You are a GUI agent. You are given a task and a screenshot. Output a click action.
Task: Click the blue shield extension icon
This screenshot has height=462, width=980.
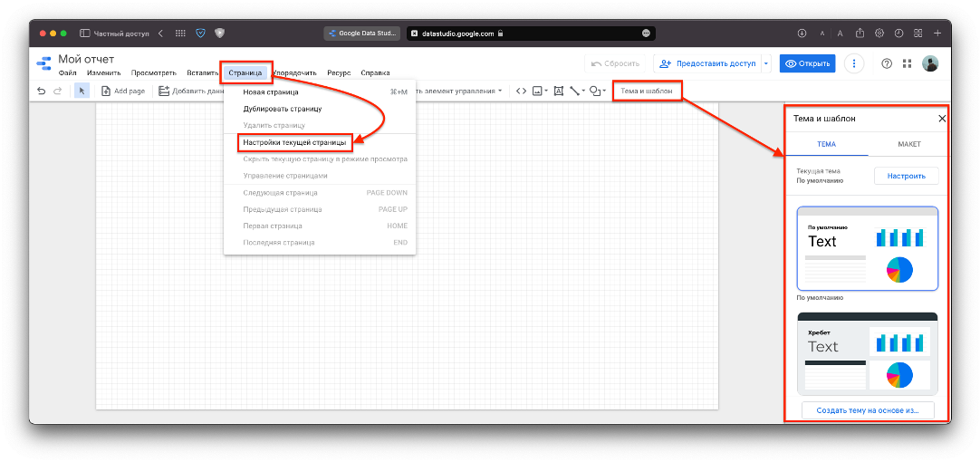pos(201,34)
